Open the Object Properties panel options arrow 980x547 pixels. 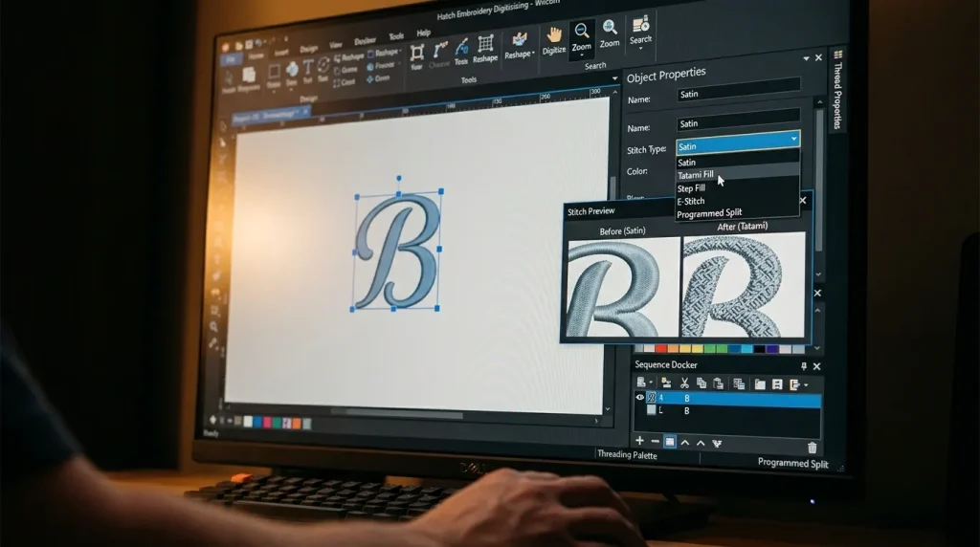point(806,58)
